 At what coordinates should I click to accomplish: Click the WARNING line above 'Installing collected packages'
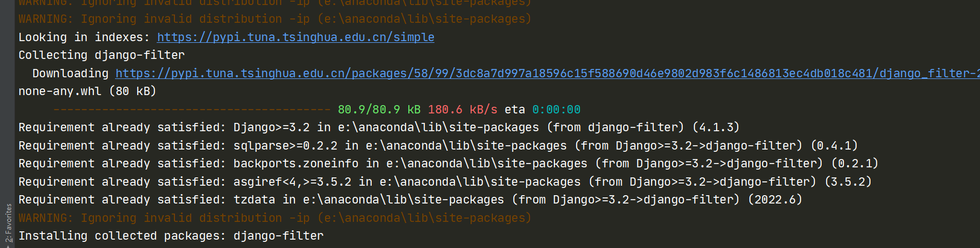[x=274, y=218]
